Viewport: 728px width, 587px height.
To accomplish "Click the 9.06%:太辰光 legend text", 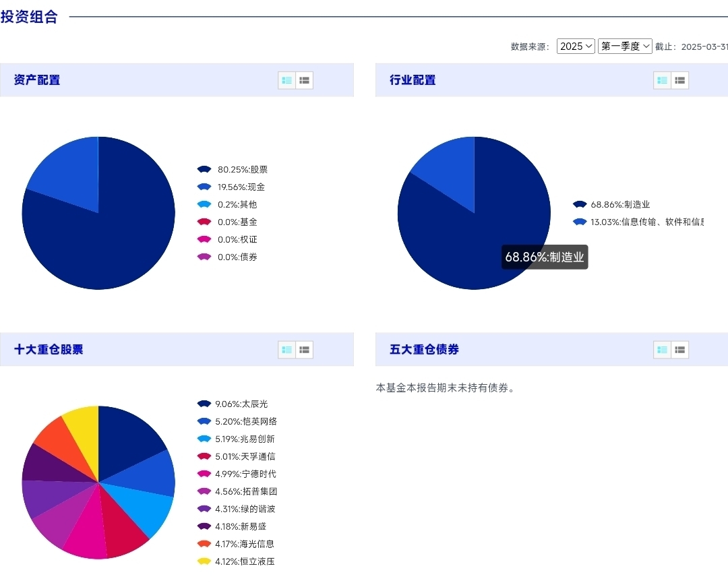I will [x=241, y=404].
